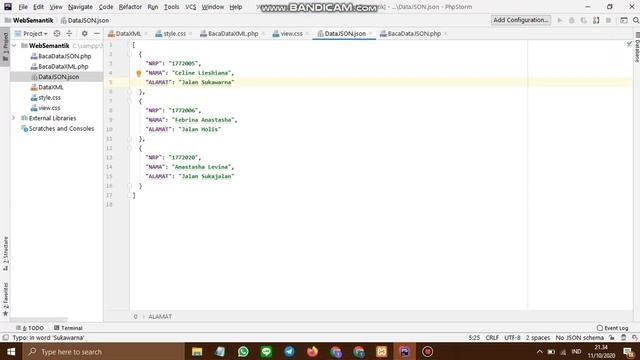This screenshot has height=360, width=640.
Task: Open the 2 spaces indent selector
Action: click(538, 338)
